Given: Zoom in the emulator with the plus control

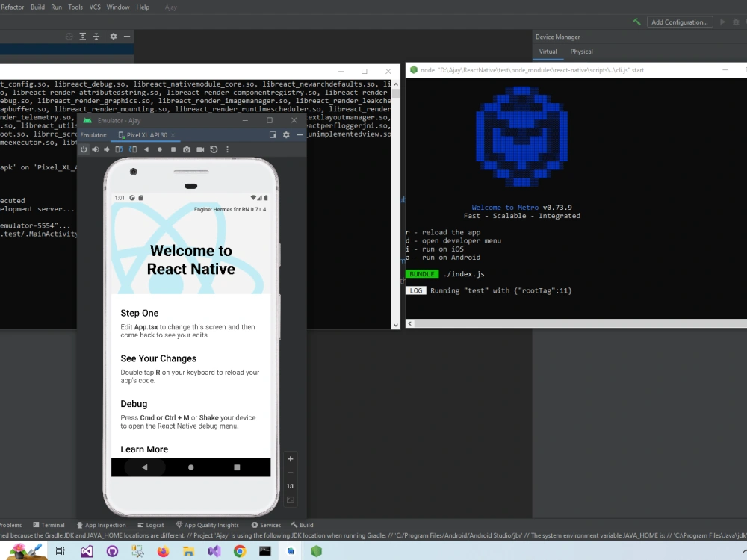Looking at the screenshot, I should click(x=290, y=458).
